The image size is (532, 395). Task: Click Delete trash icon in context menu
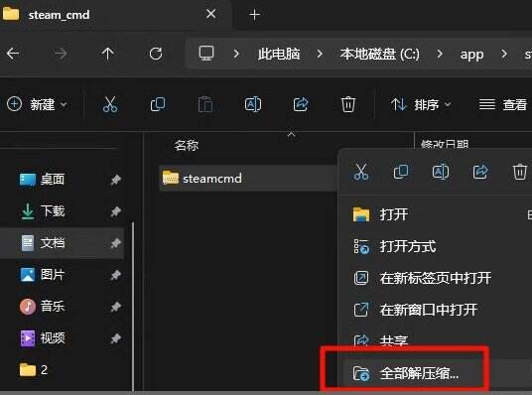pos(520,172)
